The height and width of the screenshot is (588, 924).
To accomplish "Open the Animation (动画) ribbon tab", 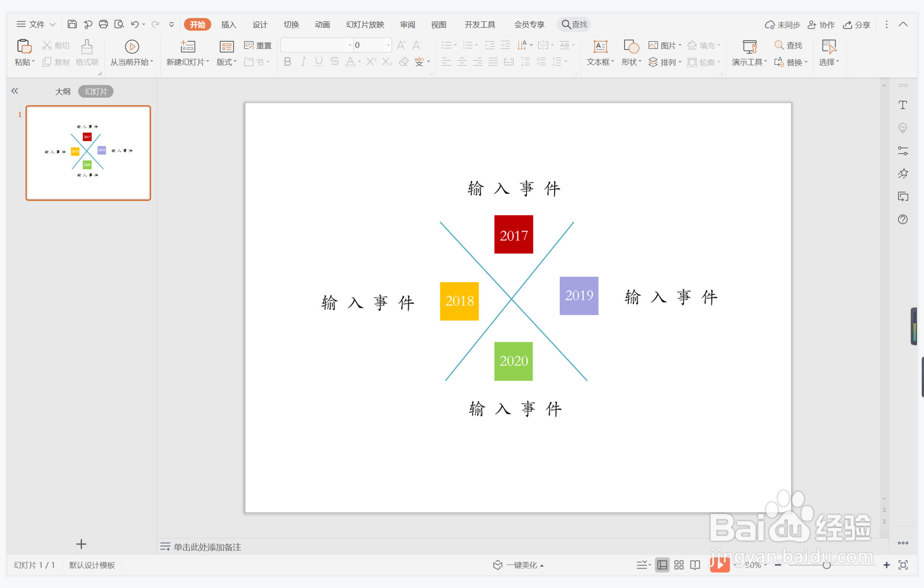I will (x=322, y=25).
